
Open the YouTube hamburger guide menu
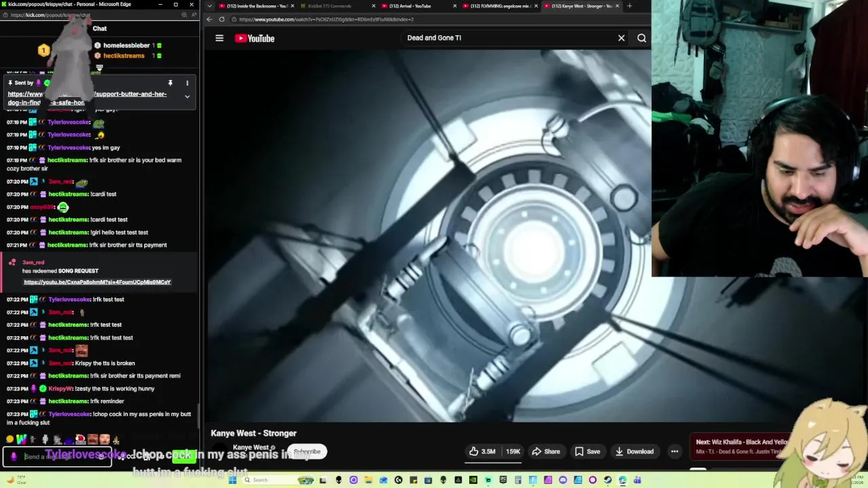coord(219,39)
